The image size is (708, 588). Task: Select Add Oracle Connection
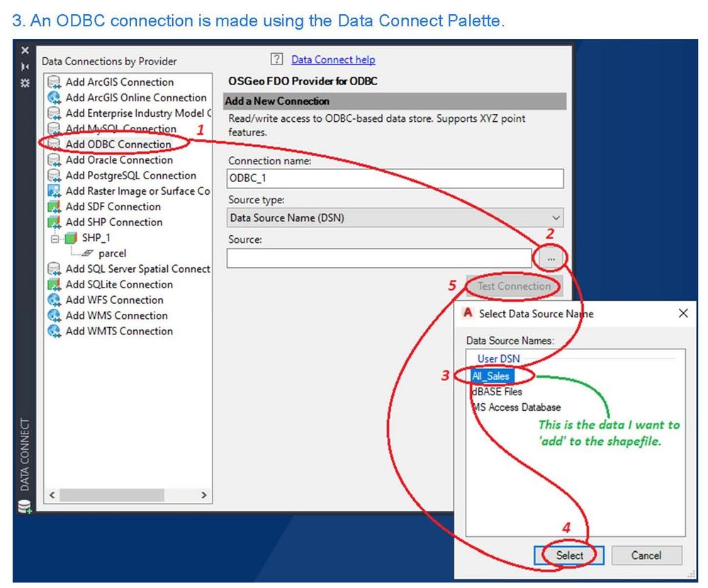(x=119, y=160)
